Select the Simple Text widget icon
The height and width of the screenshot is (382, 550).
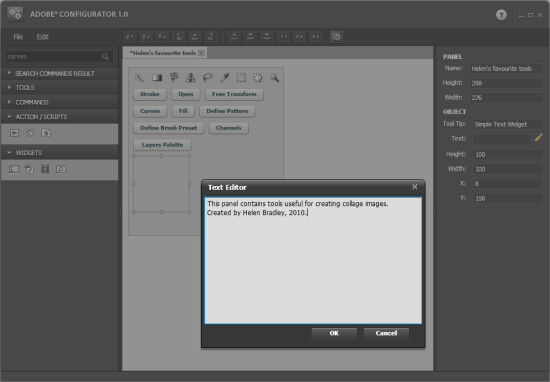tap(29, 169)
